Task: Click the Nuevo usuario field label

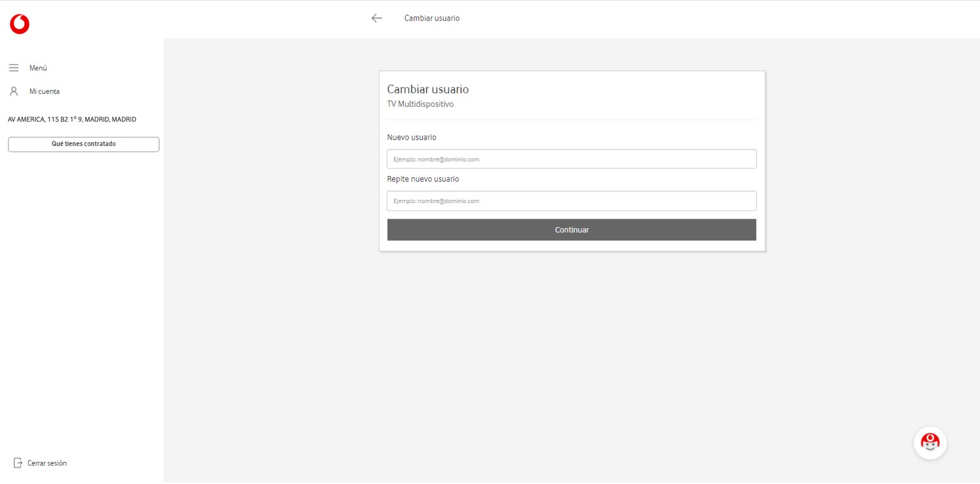Action: point(411,137)
